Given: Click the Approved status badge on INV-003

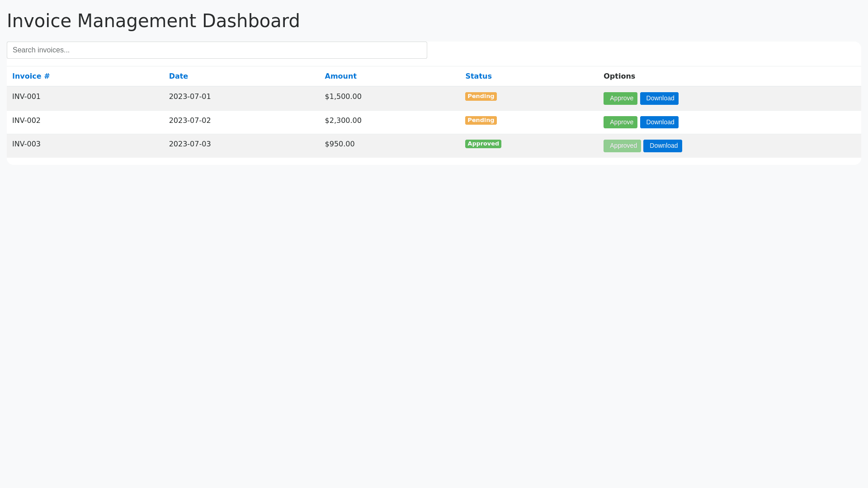Looking at the screenshot, I should (x=483, y=144).
